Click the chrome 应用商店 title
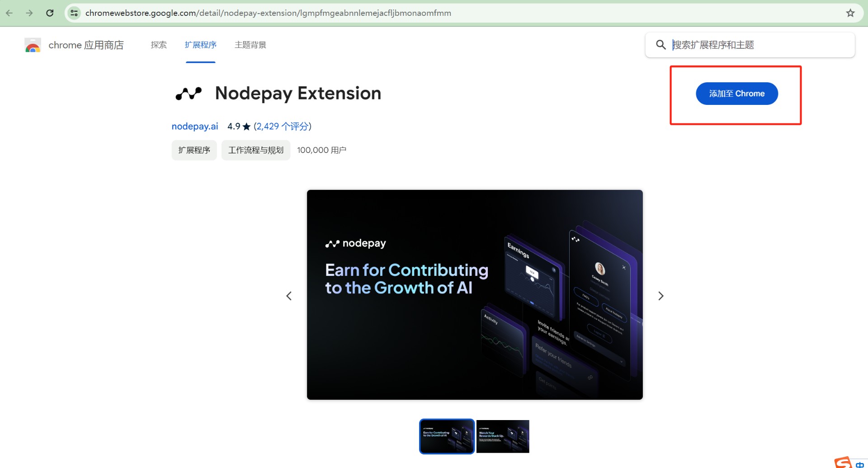 86,45
